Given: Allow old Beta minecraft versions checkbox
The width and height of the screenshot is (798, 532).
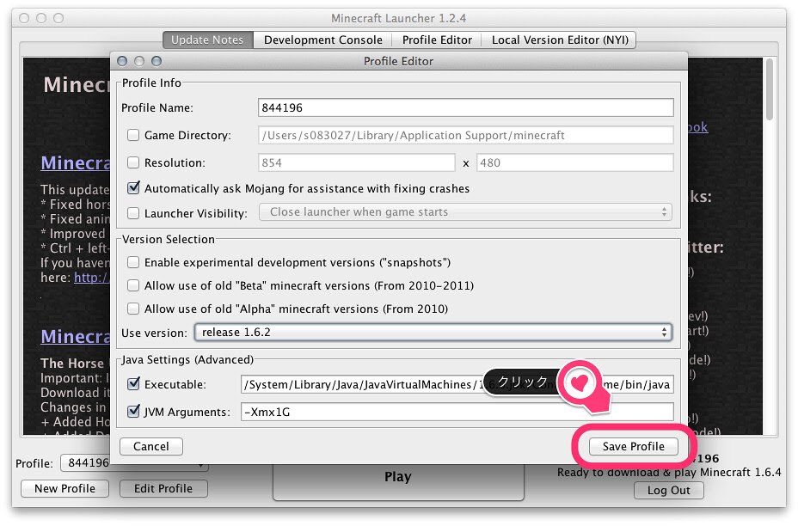Looking at the screenshot, I should 133,286.
